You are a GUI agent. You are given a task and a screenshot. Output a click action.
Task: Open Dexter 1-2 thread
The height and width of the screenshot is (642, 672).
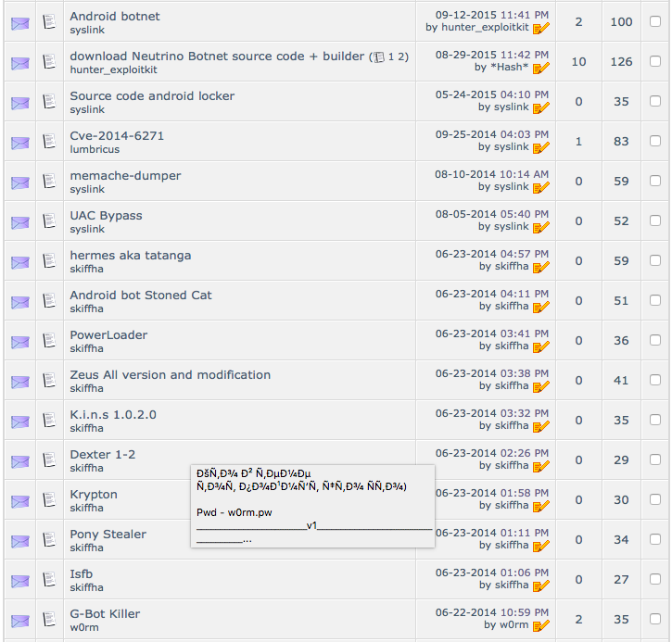(103, 455)
